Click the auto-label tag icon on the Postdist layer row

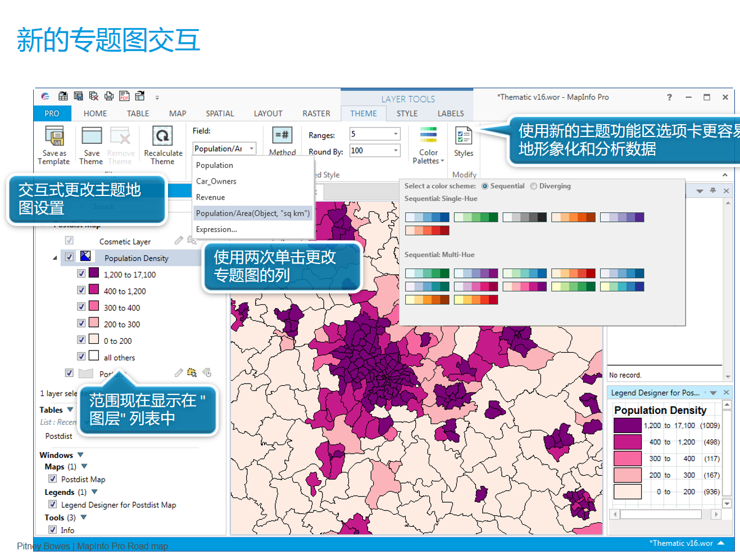pos(207,372)
